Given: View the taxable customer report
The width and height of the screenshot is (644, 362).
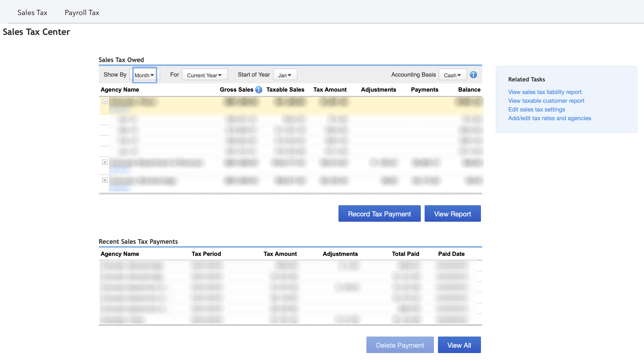Looking at the screenshot, I should tap(546, 101).
